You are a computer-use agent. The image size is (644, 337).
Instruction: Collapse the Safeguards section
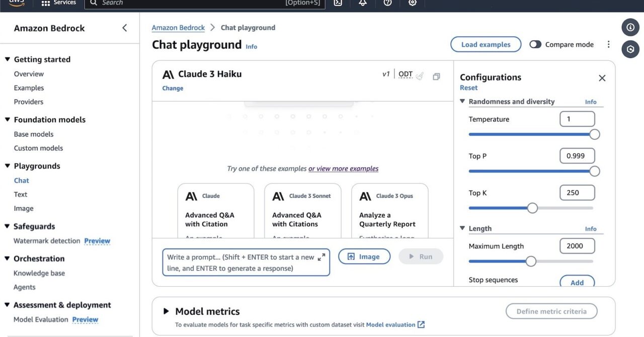[8, 226]
